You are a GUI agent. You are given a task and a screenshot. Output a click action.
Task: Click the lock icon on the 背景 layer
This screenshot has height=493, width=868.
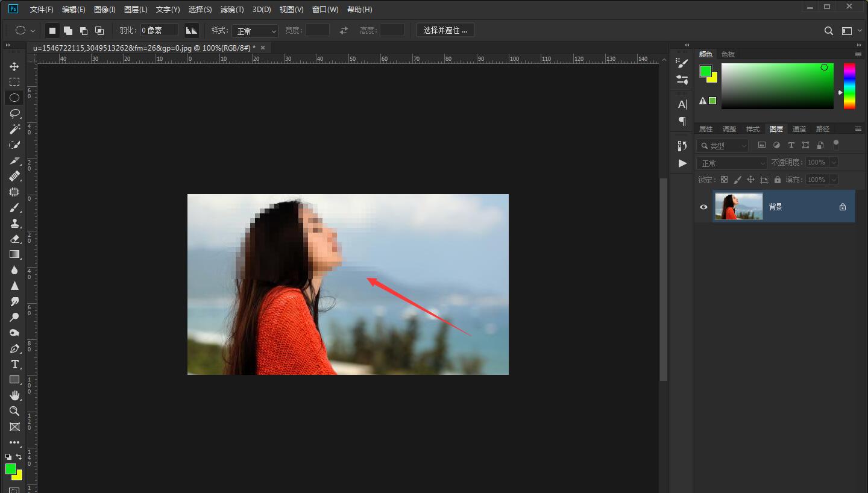tap(841, 207)
